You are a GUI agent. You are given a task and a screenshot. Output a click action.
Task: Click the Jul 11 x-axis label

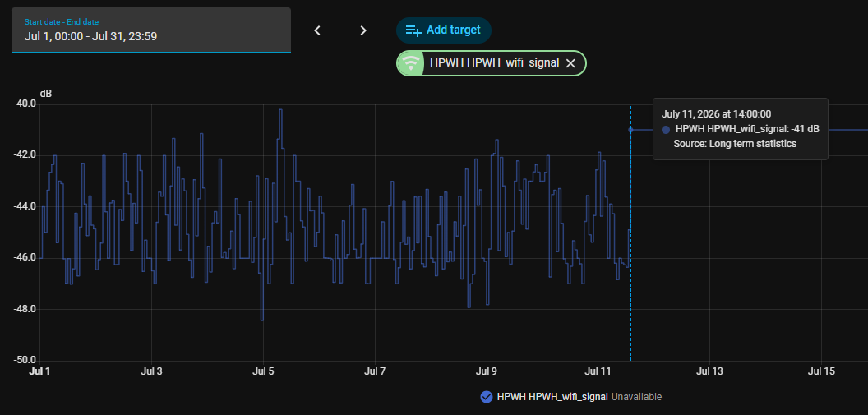click(x=598, y=371)
